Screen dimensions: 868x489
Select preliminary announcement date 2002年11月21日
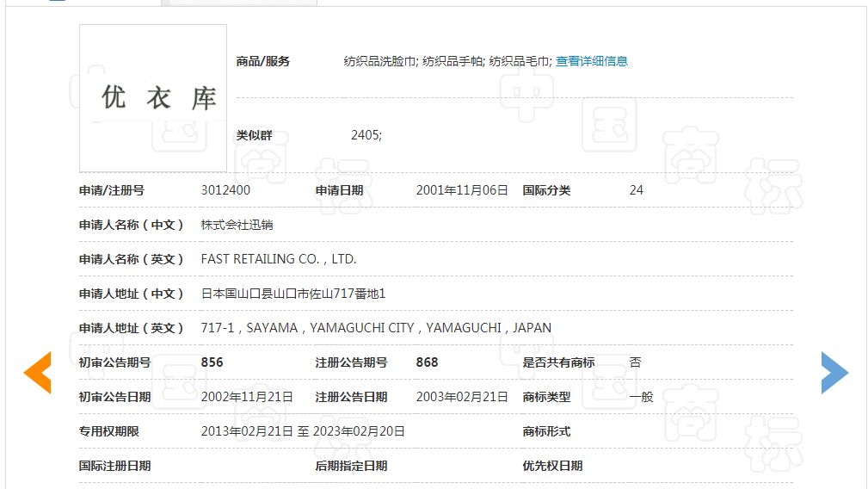(247, 397)
